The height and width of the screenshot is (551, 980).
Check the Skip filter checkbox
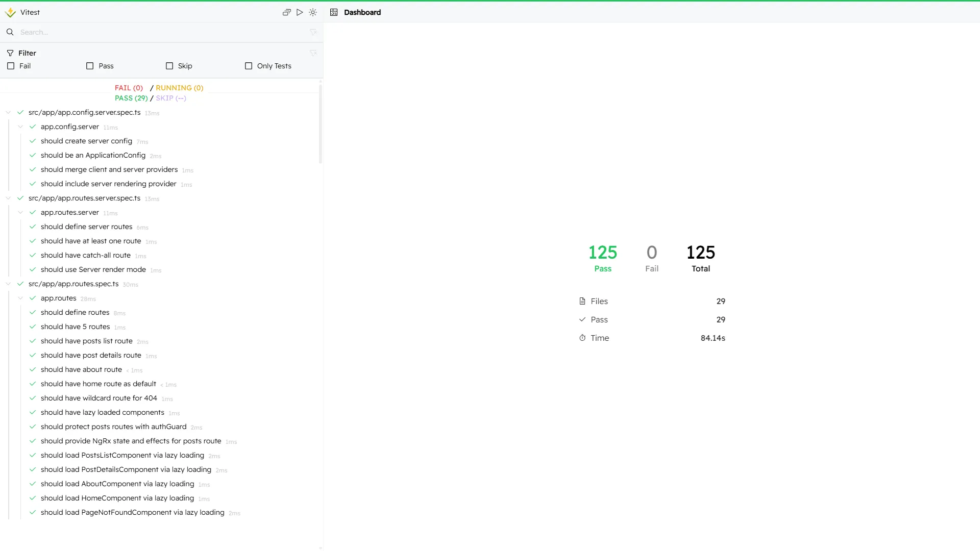coord(169,66)
